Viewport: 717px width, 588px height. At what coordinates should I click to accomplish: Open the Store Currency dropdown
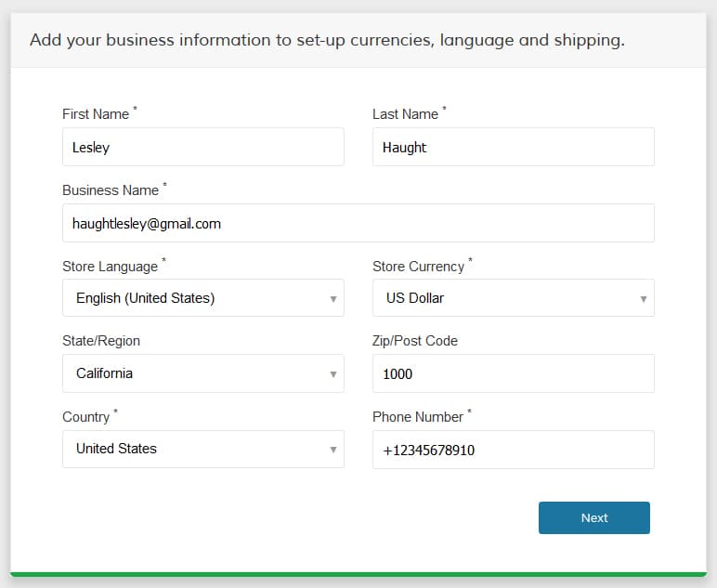coord(513,298)
